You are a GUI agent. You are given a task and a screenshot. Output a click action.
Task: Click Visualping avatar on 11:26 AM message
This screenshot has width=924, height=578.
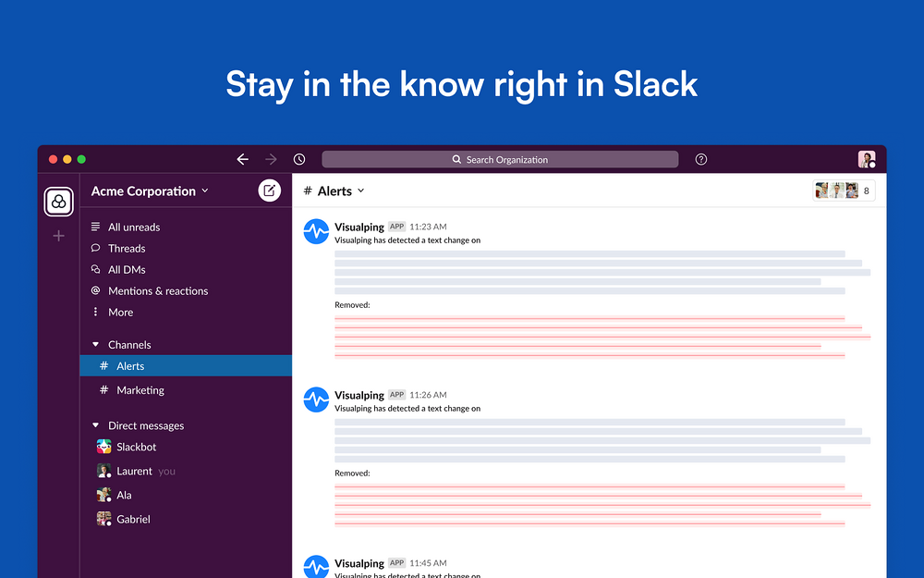[316, 400]
